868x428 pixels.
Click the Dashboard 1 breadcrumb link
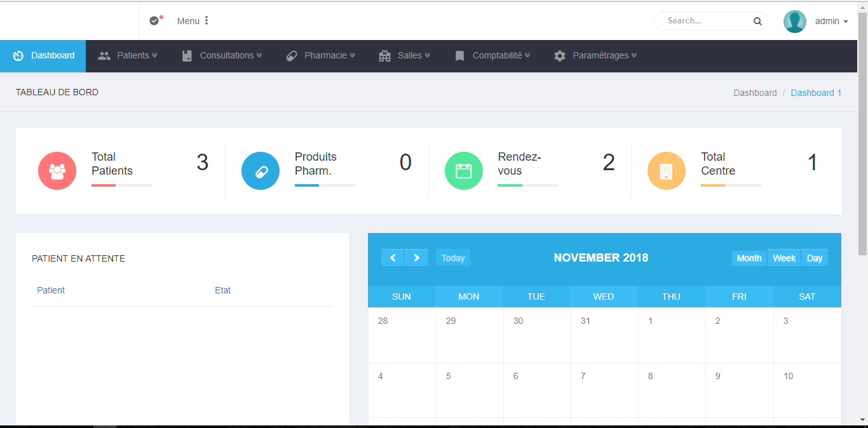click(816, 93)
